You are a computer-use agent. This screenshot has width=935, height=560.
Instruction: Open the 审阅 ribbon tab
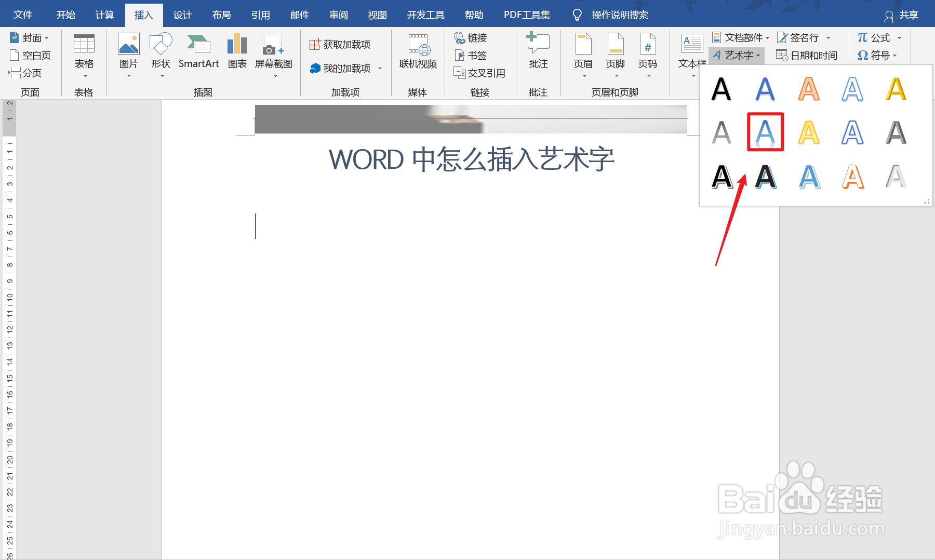[x=338, y=14]
